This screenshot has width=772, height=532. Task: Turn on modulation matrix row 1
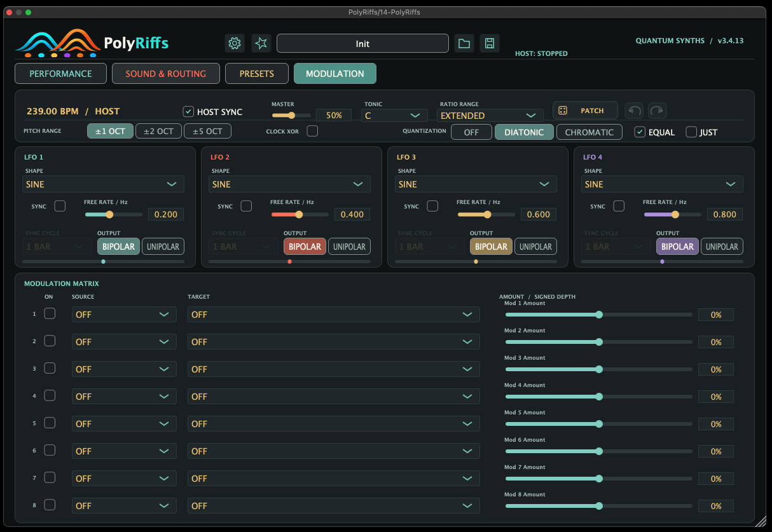coord(50,313)
